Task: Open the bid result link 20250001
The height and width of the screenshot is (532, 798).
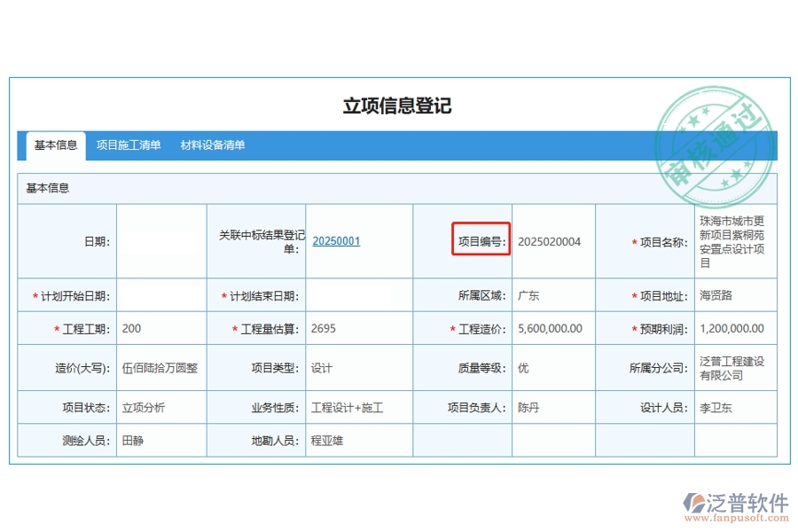Action: pos(337,240)
